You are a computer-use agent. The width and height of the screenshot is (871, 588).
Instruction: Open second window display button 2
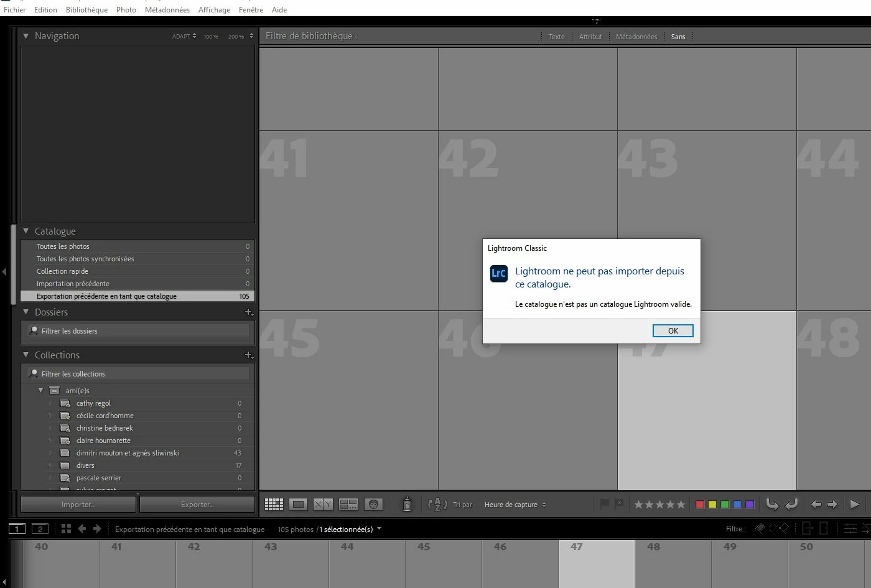40,529
